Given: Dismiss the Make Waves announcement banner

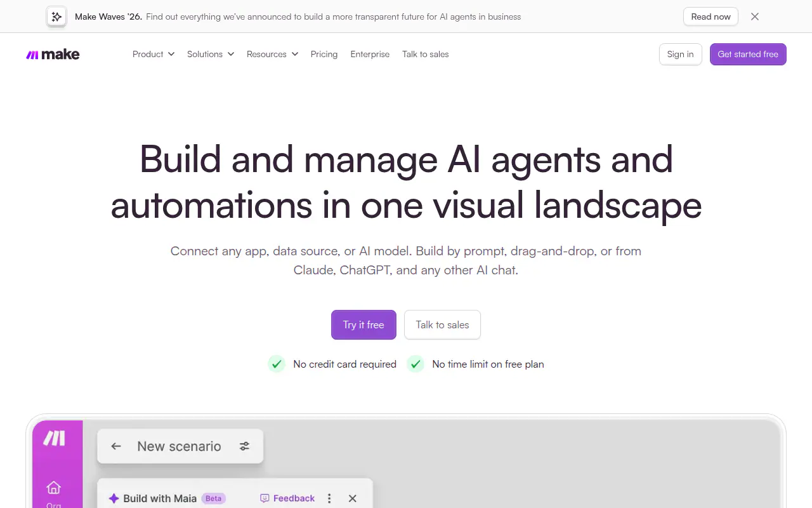Looking at the screenshot, I should [755, 17].
